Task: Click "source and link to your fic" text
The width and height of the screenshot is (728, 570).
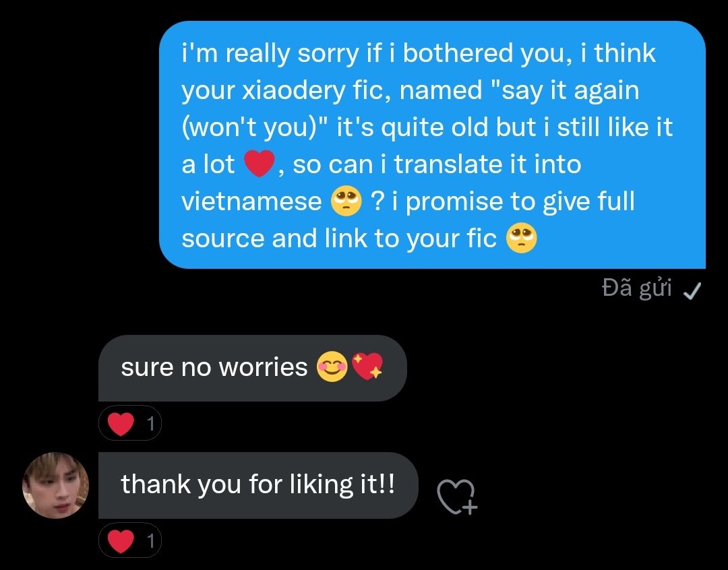Action: pyautogui.click(x=339, y=239)
